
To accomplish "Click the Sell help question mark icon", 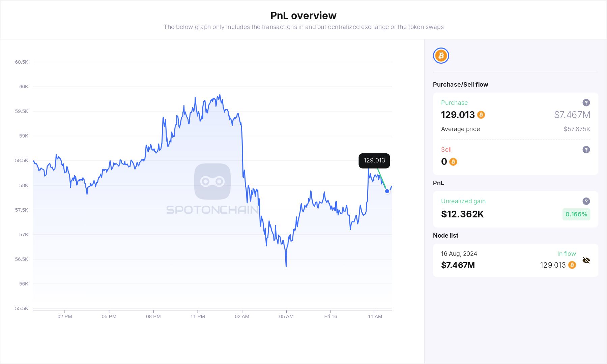I will (586, 150).
